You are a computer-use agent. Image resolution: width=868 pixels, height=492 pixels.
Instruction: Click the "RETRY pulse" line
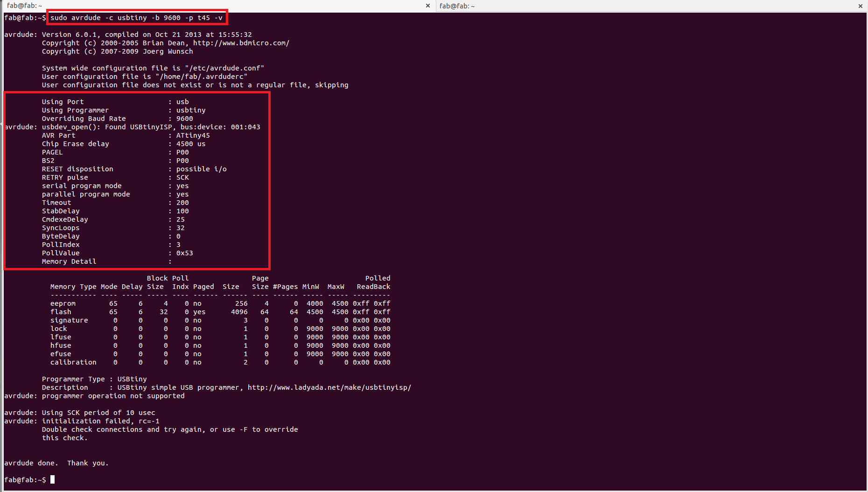[x=115, y=177]
